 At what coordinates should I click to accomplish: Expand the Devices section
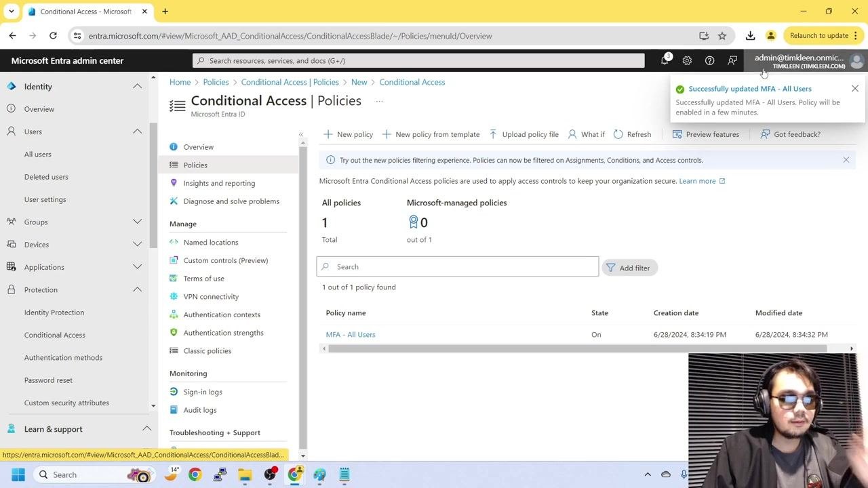(x=137, y=245)
